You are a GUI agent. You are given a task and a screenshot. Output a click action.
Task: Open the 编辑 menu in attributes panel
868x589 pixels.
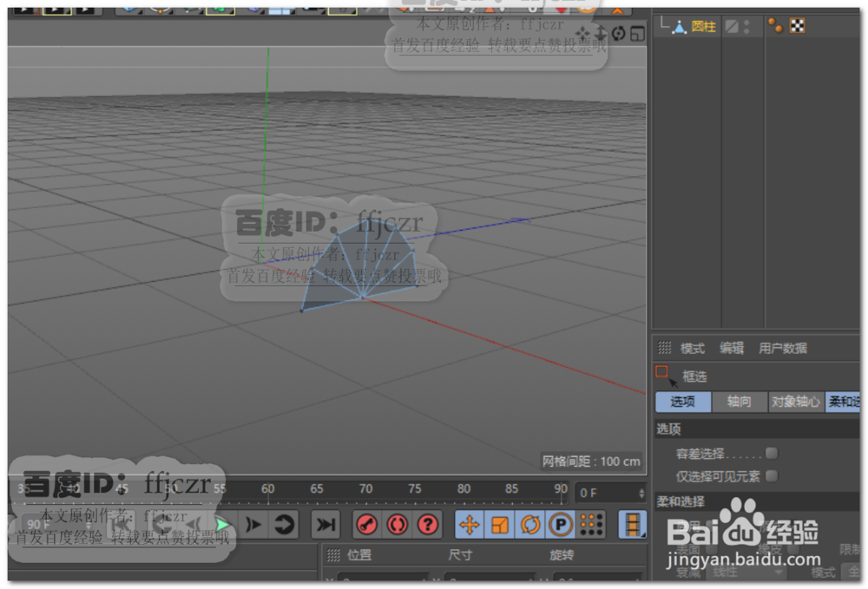point(731,348)
